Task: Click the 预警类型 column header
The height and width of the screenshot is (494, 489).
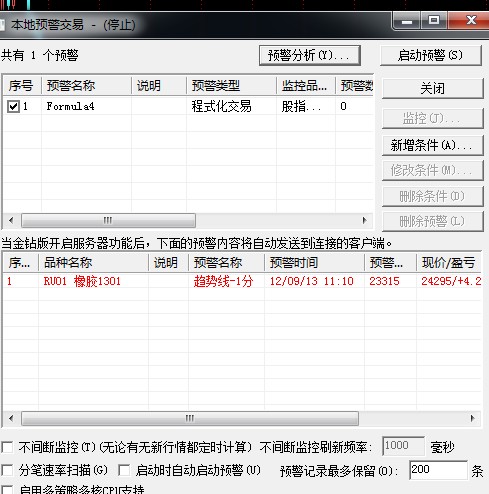Action: [x=231, y=86]
